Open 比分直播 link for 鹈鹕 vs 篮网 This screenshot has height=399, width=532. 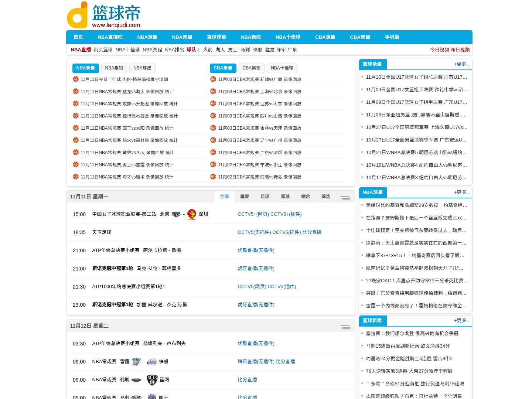[x=248, y=380]
